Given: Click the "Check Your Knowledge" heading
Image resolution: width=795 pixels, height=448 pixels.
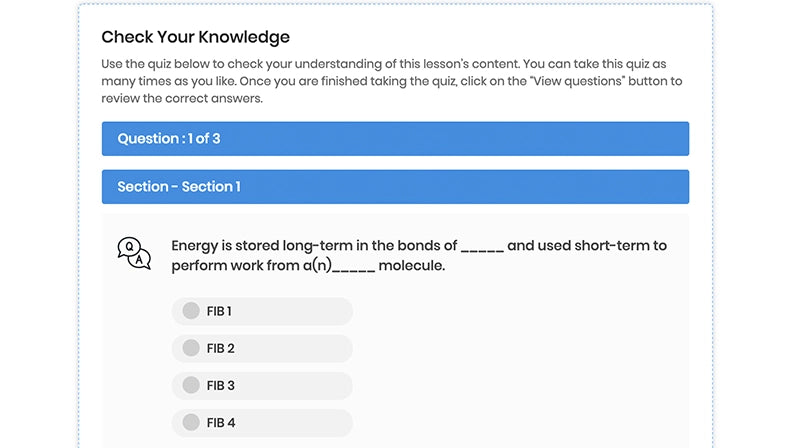Looking at the screenshot, I should [x=195, y=37].
